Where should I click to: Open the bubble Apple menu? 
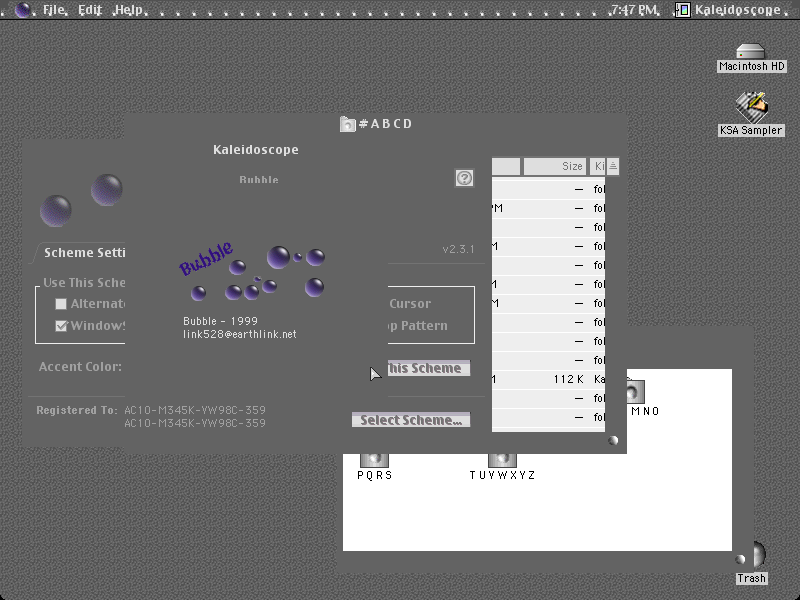pyautogui.click(x=22, y=10)
